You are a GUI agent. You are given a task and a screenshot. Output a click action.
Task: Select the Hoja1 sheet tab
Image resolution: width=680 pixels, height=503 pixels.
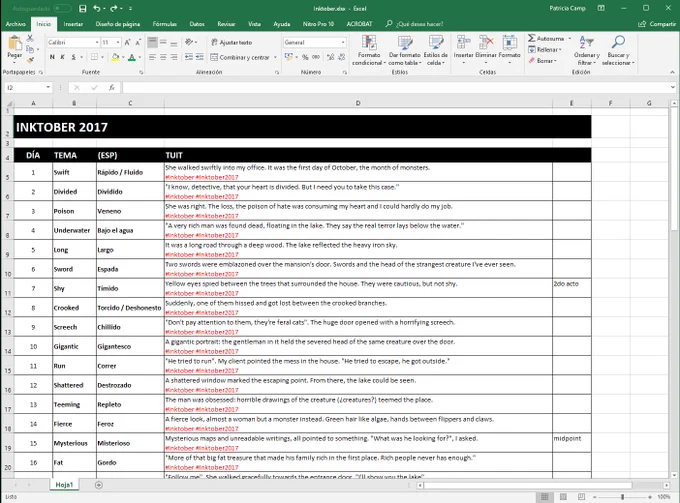coord(64,485)
